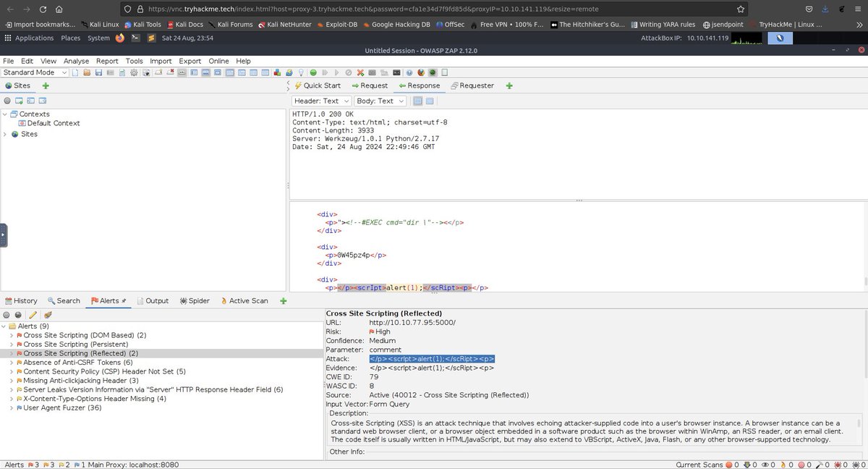Expand Absence of Anti-CSRF Tokens alert
The width and height of the screenshot is (868, 469).
[x=12, y=363]
